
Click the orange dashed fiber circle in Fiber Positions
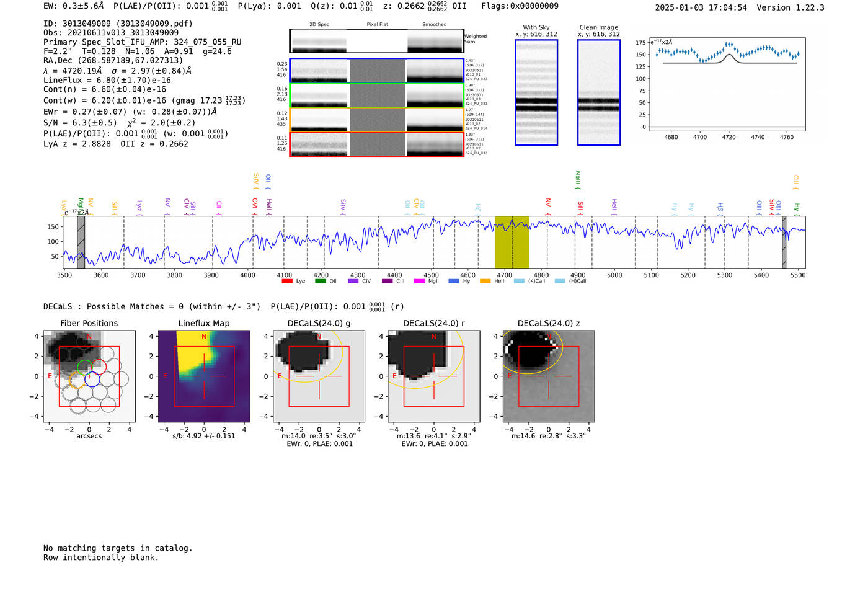[76, 380]
